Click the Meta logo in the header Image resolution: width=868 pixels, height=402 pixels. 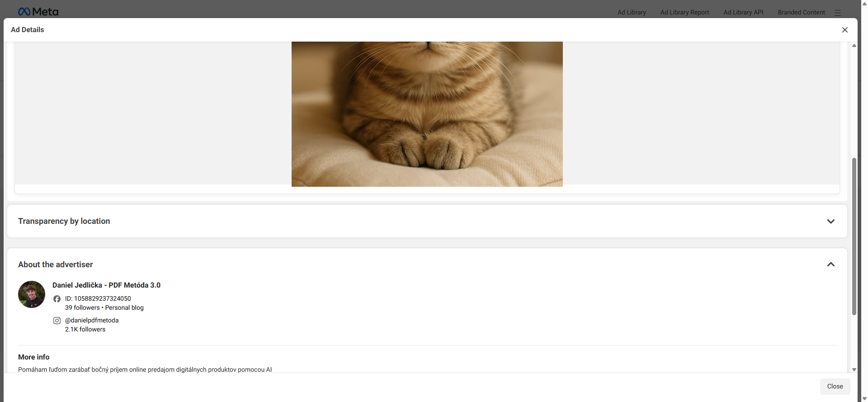click(x=38, y=12)
